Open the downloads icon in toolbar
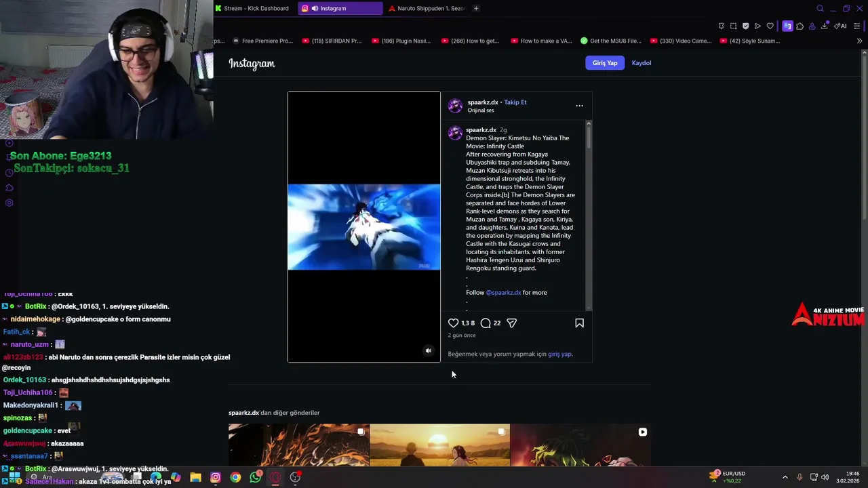The height and width of the screenshot is (488, 868). [824, 26]
